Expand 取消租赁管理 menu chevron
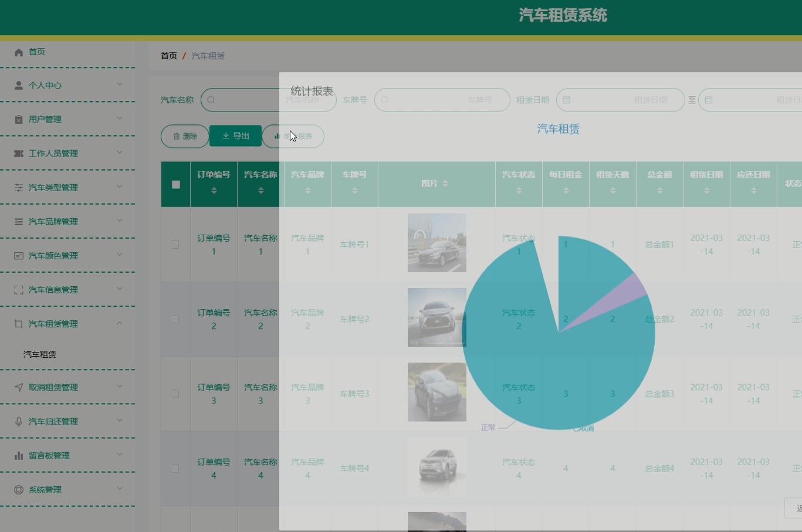 (x=120, y=386)
